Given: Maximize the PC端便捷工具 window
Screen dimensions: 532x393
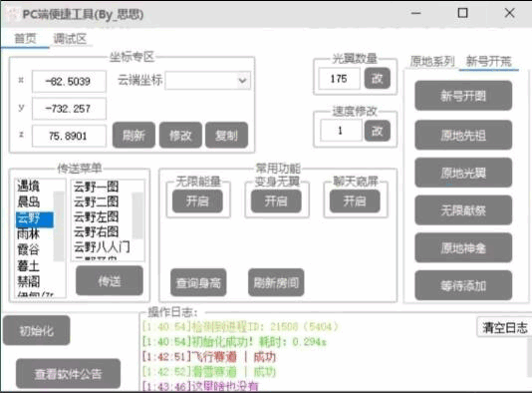Looking at the screenshot, I should click(463, 13).
